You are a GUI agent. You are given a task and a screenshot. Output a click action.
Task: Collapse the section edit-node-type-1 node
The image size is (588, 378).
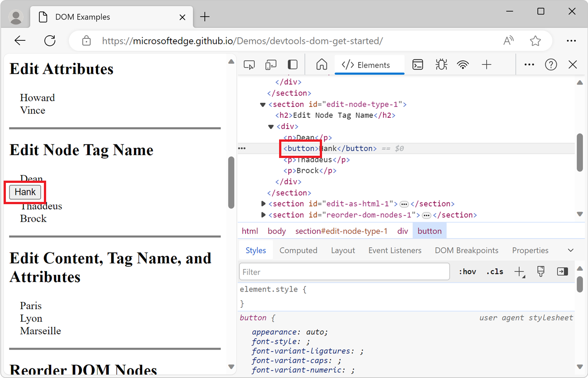[263, 104]
